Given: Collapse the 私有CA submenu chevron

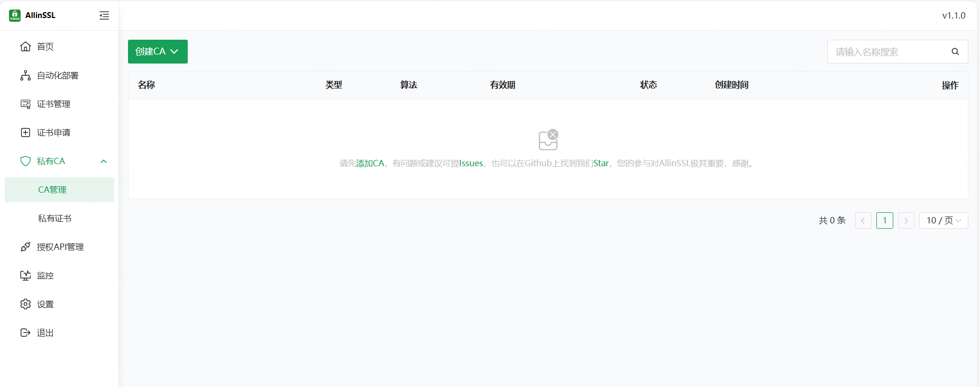Looking at the screenshot, I should coord(104,161).
